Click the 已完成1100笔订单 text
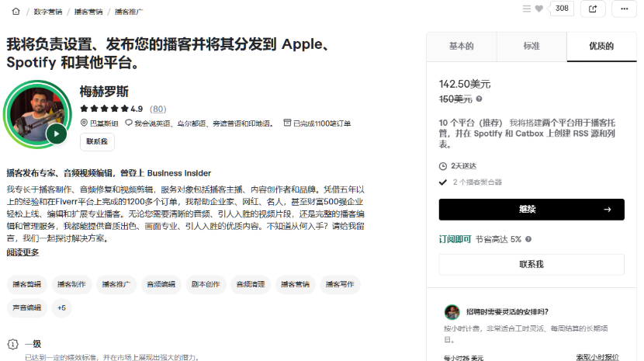 pyautogui.click(x=322, y=123)
